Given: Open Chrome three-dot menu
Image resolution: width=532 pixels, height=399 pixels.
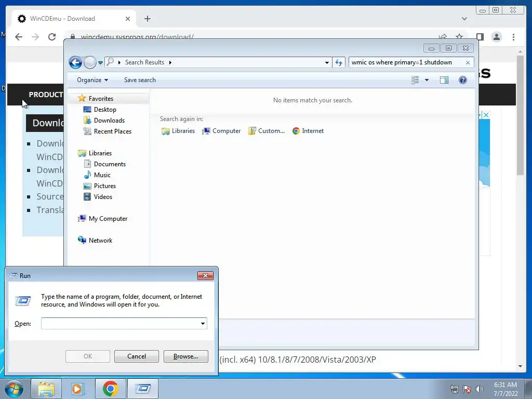Looking at the screenshot, I should point(513,37).
